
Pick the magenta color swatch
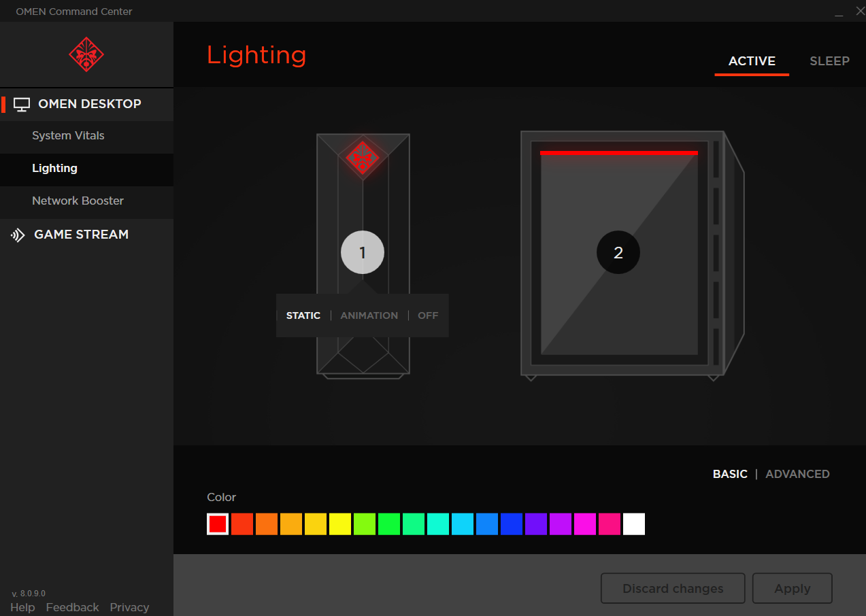pos(585,524)
